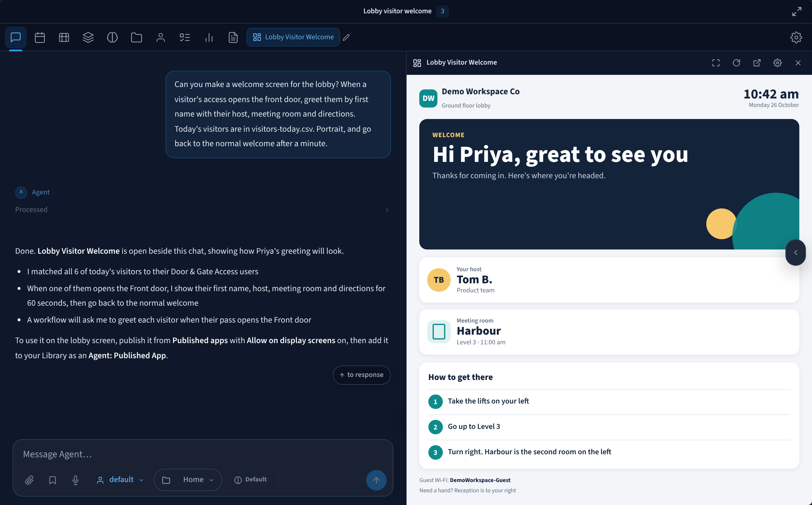The image size is (812, 505).
Task: Open the table grid icon
Action: tap(64, 37)
